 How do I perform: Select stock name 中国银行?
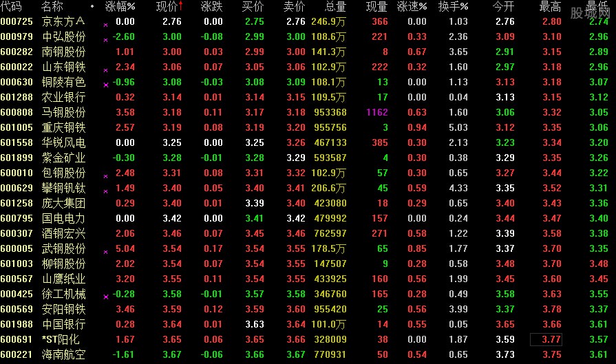63,324
